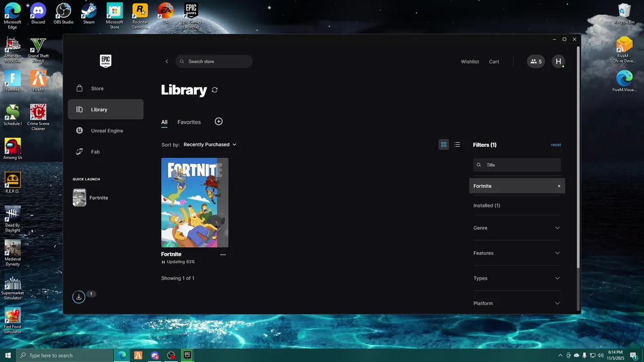Screen dimensions: 644x362
Task: Click the Fortnite title under the cover
Action: point(171,254)
